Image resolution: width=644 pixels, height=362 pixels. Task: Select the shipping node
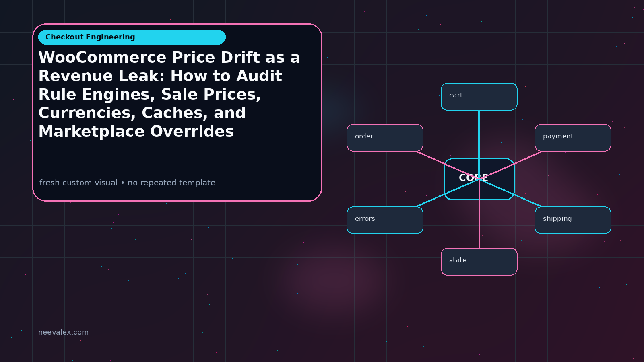[573, 220]
